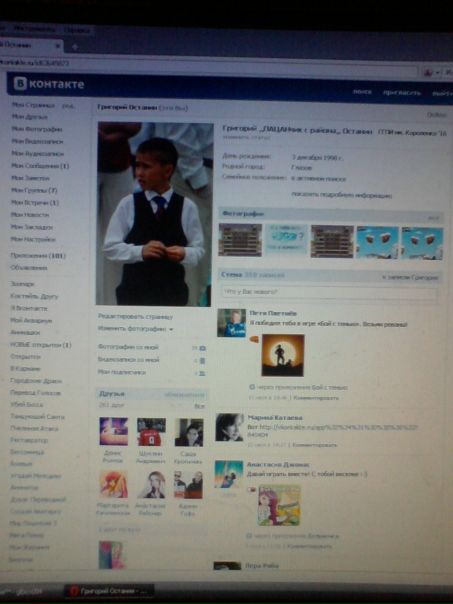Close the current browser tab
Screen dimensions: 453x604
tap(58, 46)
